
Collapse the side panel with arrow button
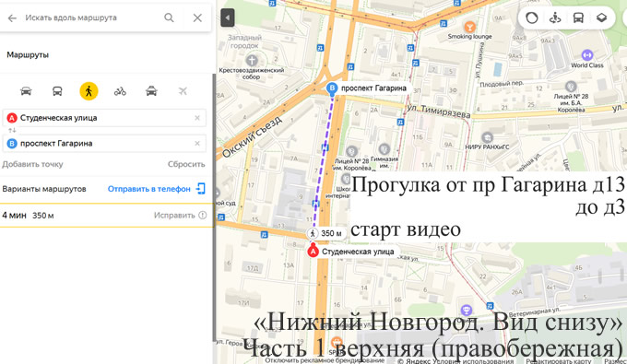pos(227,18)
